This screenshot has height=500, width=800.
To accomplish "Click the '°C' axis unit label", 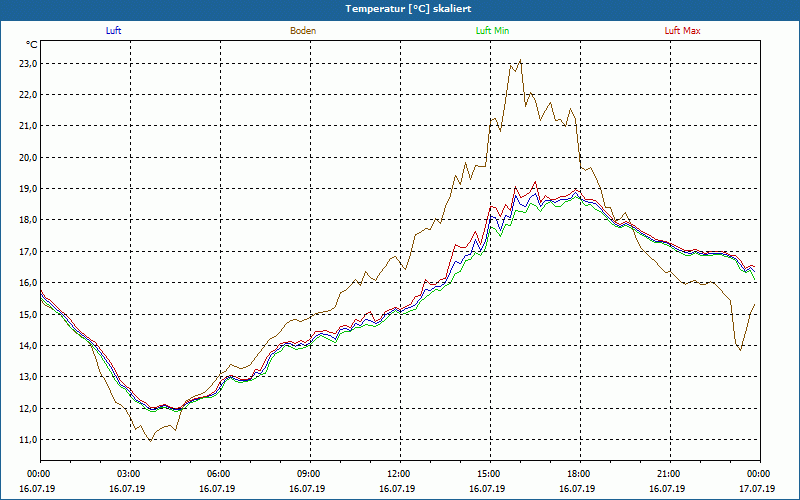I will point(32,45).
